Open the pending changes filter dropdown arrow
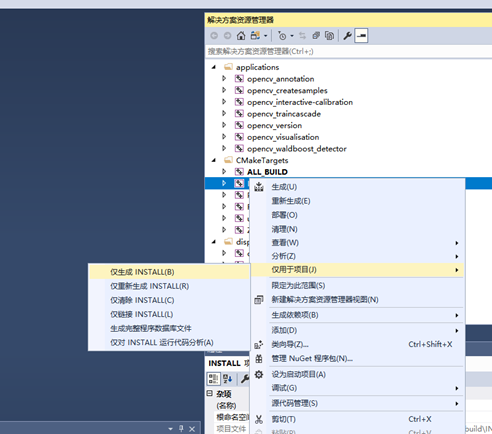This screenshot has height=434, width=492. 292,36
